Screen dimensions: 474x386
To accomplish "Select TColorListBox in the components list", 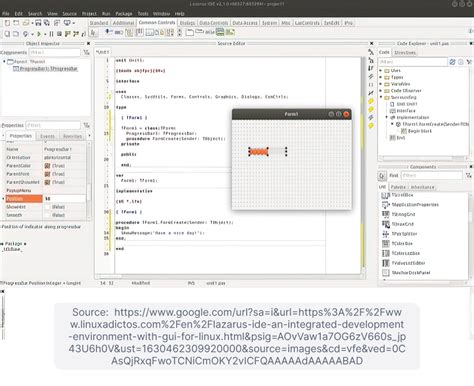I will point(406,253).
